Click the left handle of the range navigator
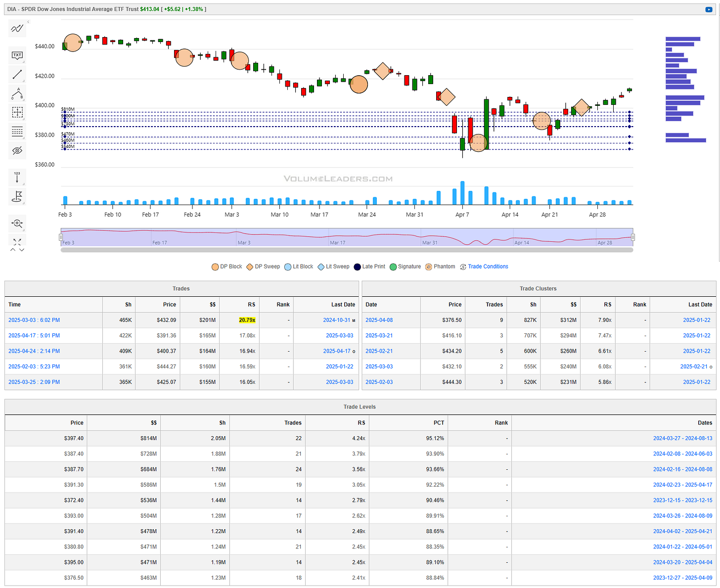 pos(61,237)
